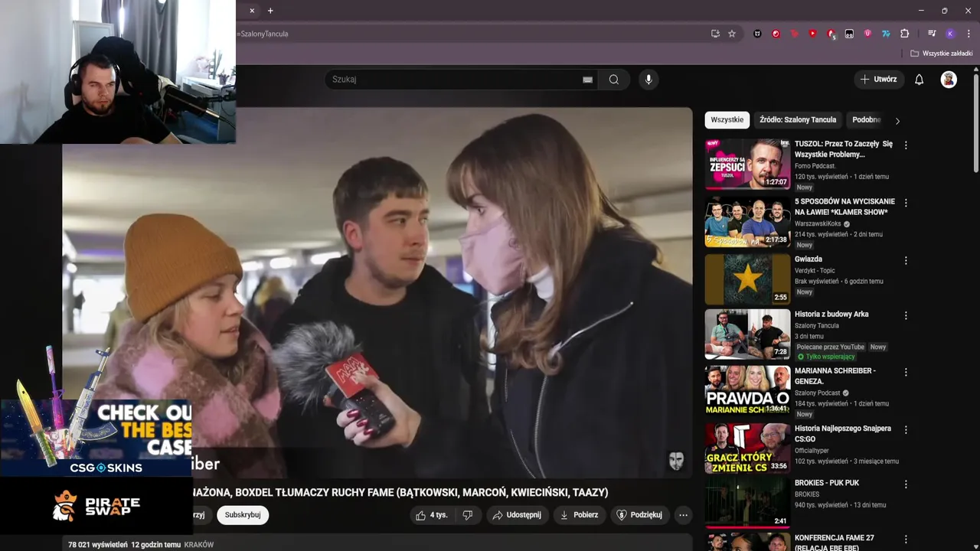Screen dimensions: 980x551
Task: Open the Wszystkie zakładki bookmarks folder
Action: point(941,54)
